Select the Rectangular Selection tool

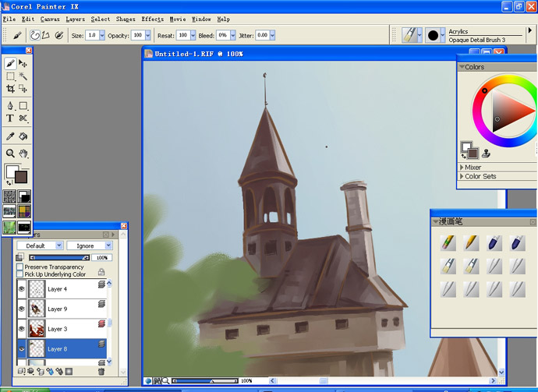click(10, 76)
